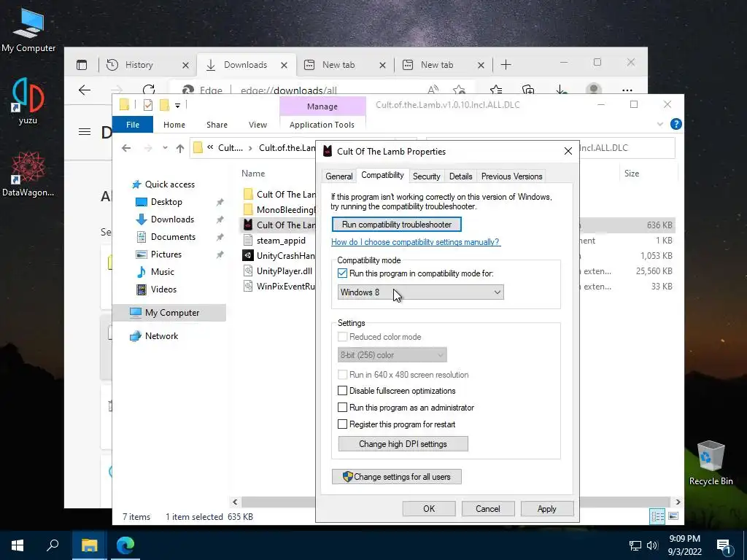
Task: Confirm with OK button
Action: [429, 508]
